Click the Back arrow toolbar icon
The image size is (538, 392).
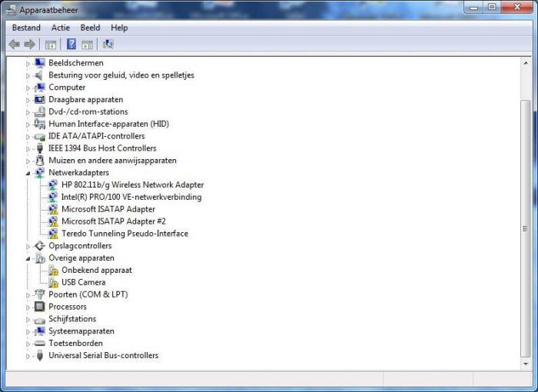coord(14,44)
